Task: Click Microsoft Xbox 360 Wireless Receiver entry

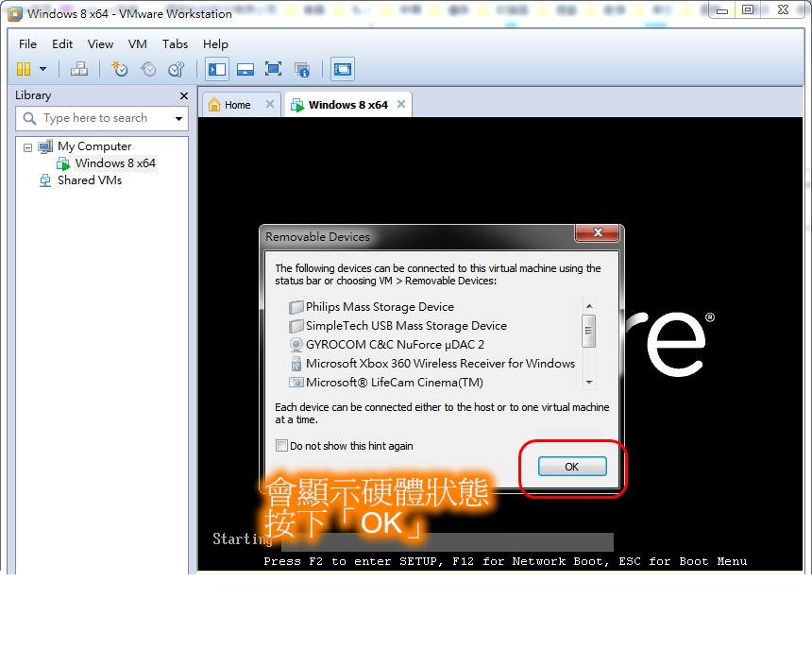Action: pos(440,364)
